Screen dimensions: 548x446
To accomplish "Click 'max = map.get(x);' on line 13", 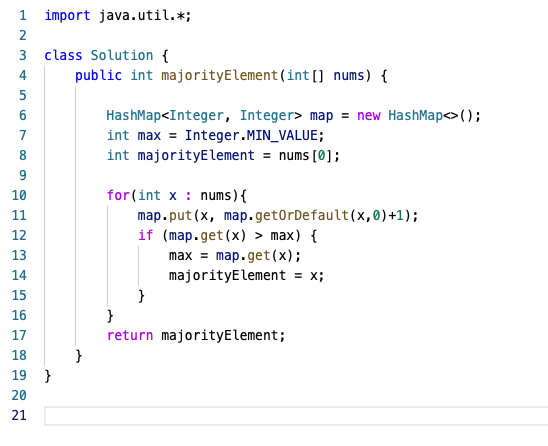I will [x=235, y=256].
